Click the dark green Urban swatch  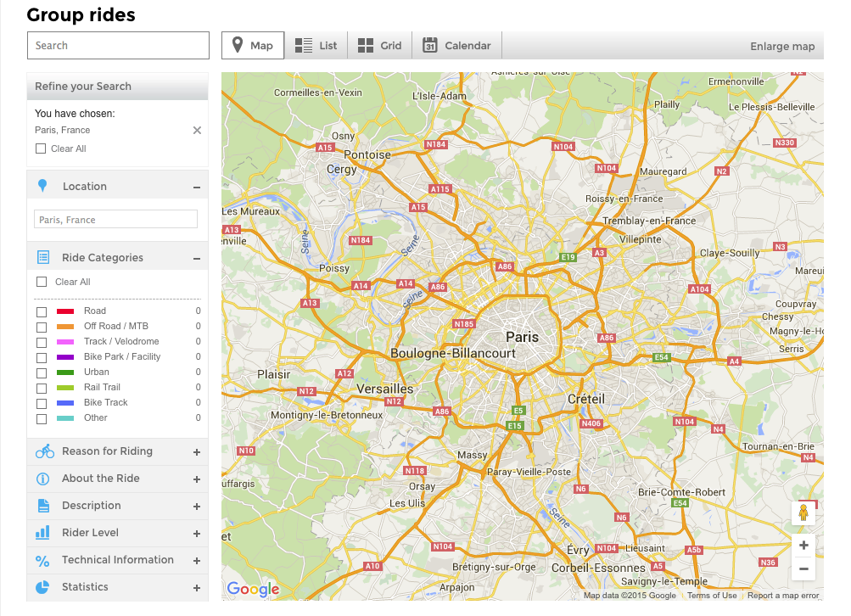click(65, 372)
